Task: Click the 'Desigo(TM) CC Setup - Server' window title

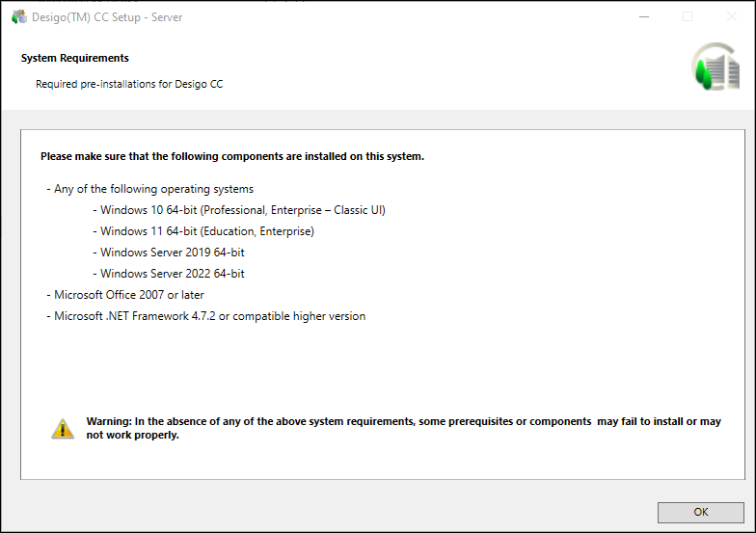Action: (107, 17)
